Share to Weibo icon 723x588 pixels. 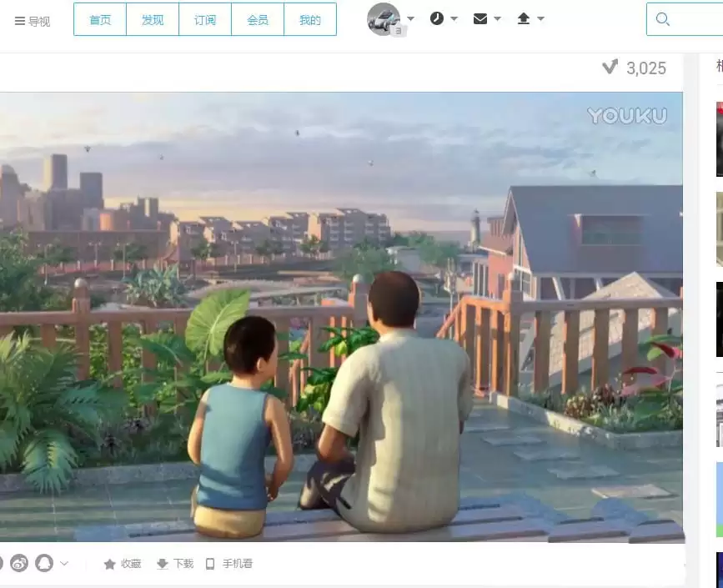[x=19, y=564]
